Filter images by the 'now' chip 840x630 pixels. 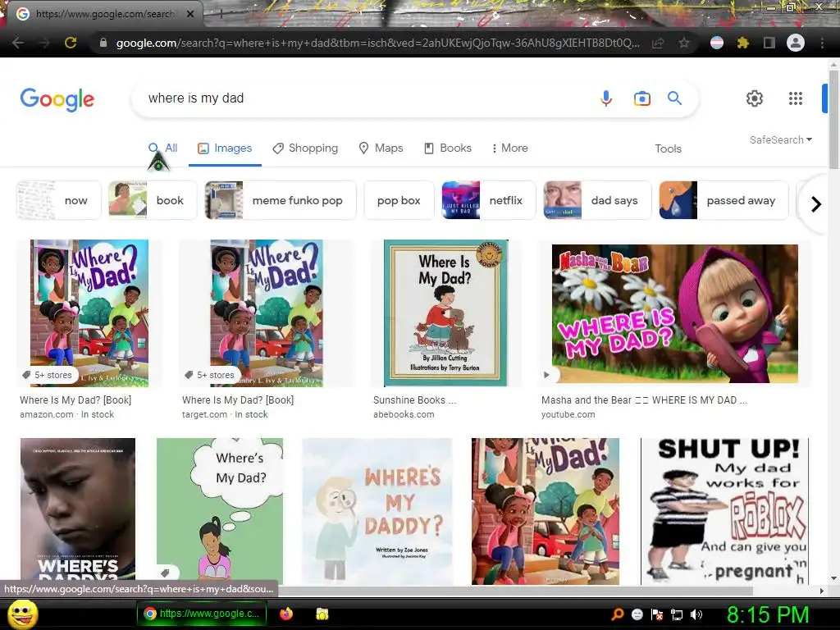[58, 200]
